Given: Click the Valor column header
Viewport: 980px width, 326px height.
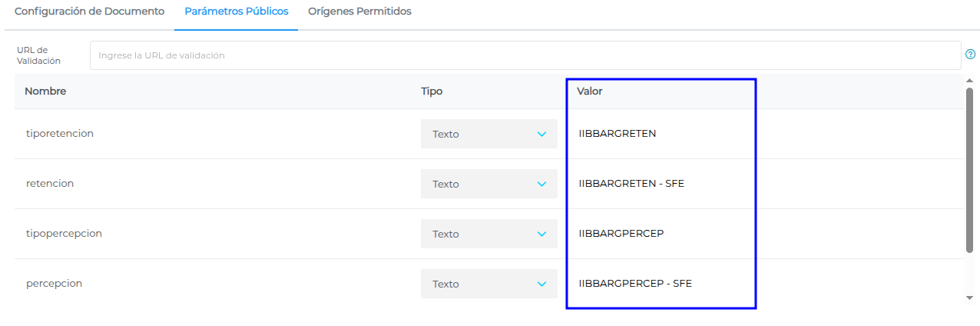Looking at the screenshot, I should point(590,91).
